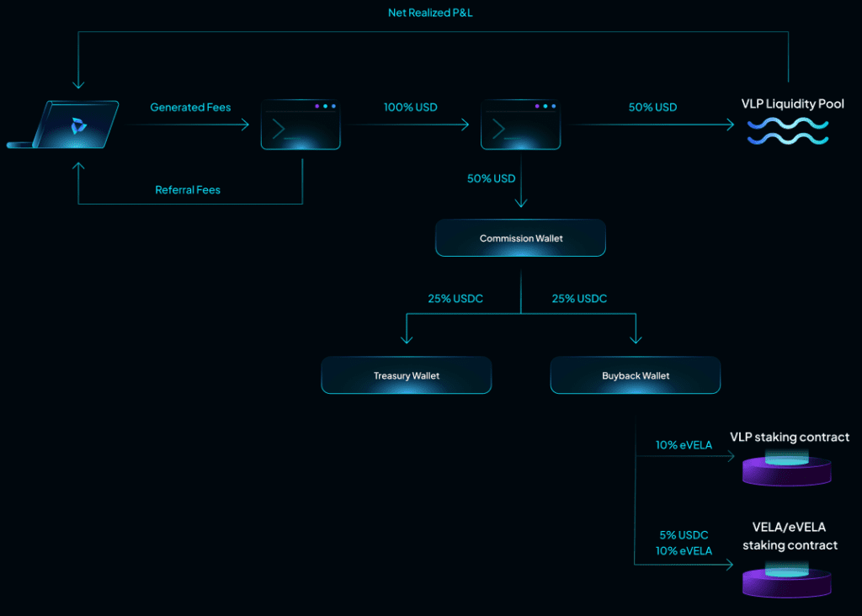Open the VLP Liquidity Pool waves icon
The width and height of the screenshot is (862, 616).
(x=786, y=131)
